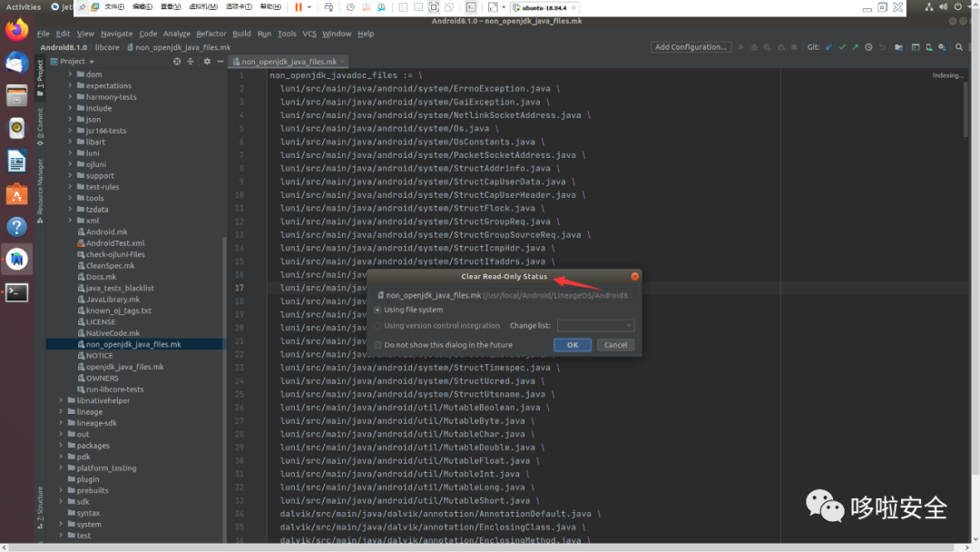Open AVD Manager device icon
980x552 pixels.
[929, 47]
